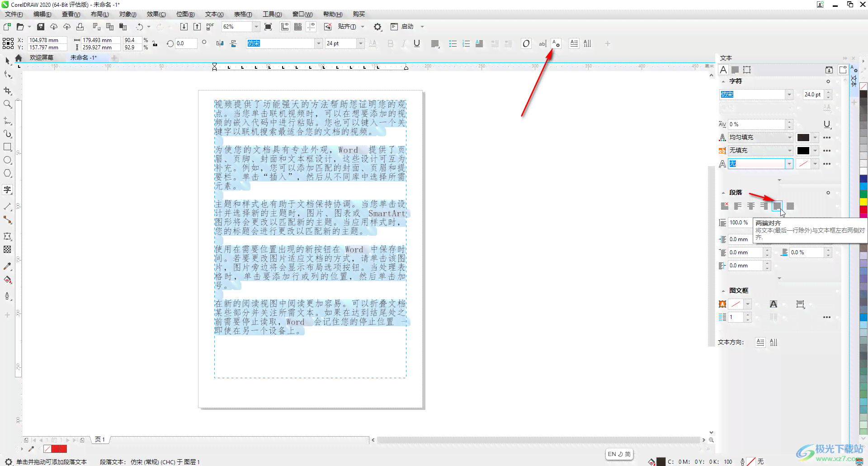The height and width of the screenshot is (466, 868).
Task: Toggle numbered list formatting
Action: point(466,43)
